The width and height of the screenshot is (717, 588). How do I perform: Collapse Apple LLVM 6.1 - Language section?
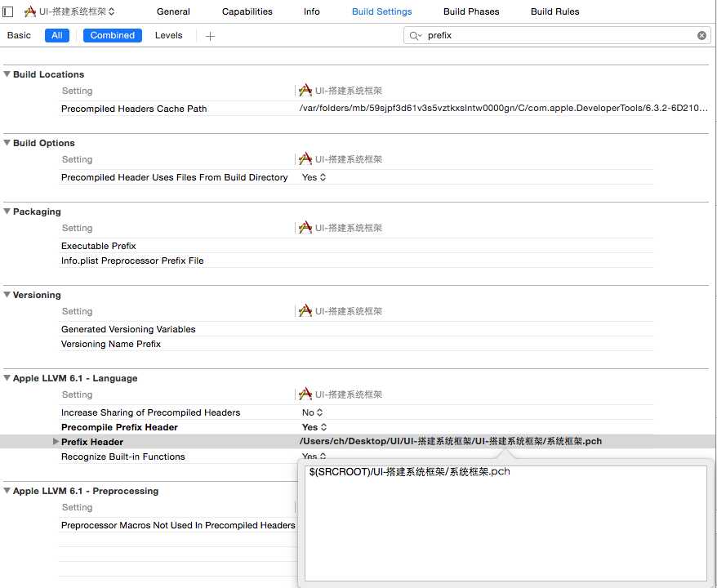coord(7,378)
